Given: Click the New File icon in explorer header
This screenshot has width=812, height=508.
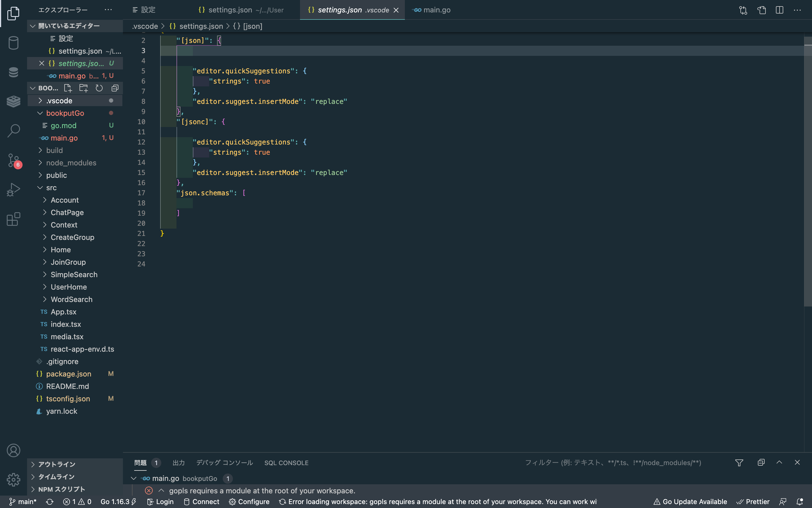Looking at the screenshot, I should [68, 88].
